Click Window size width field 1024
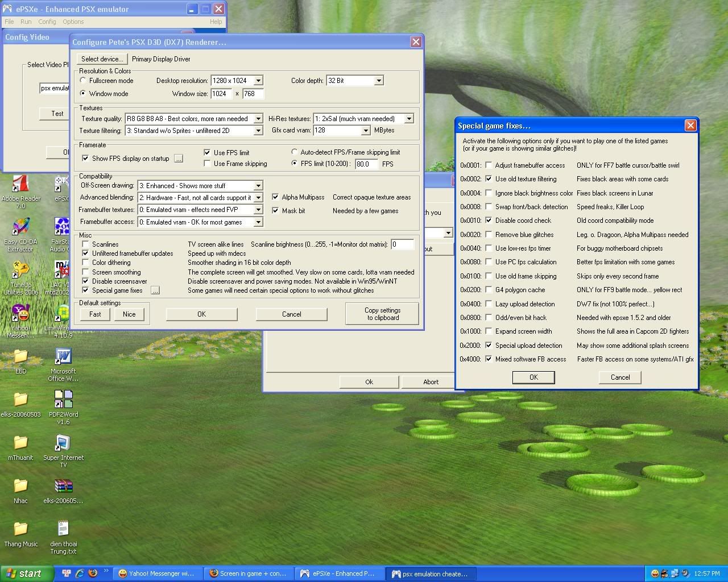This screenshot has height=582, width=728. [x=221, y=94]
